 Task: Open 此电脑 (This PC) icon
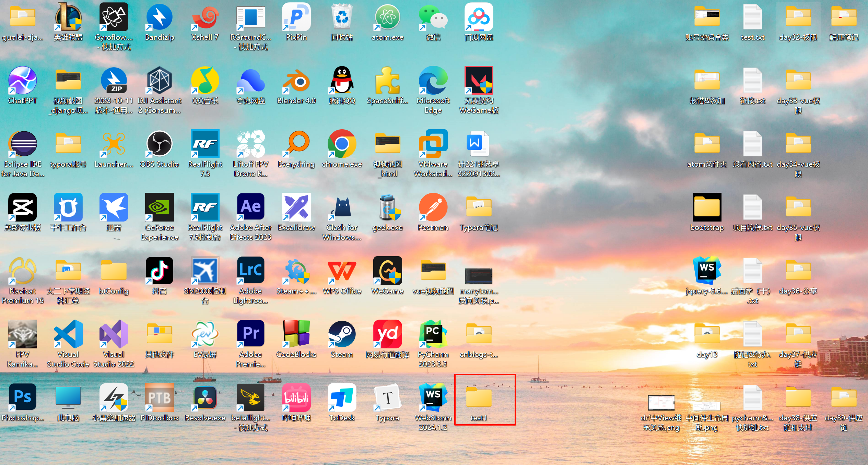(x=68, y=398)
